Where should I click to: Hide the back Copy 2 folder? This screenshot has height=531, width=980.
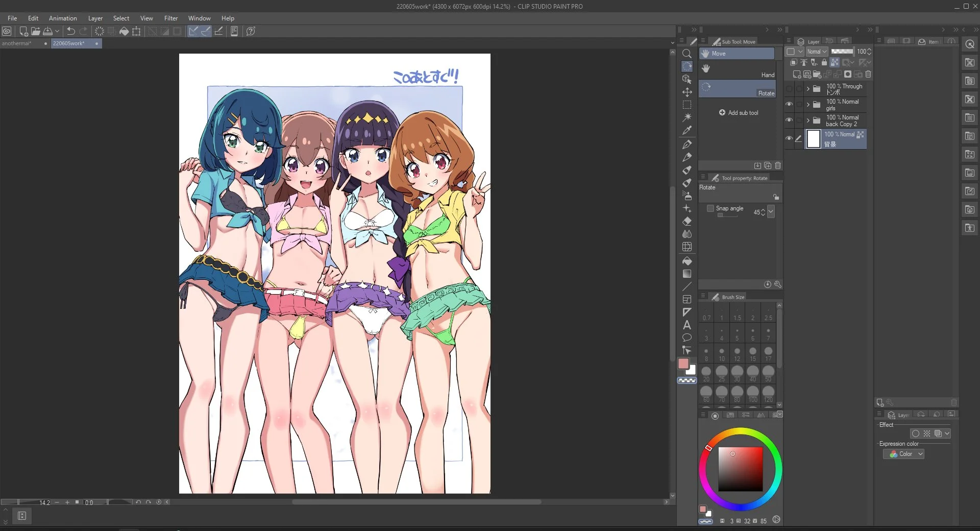click(789, 120)
